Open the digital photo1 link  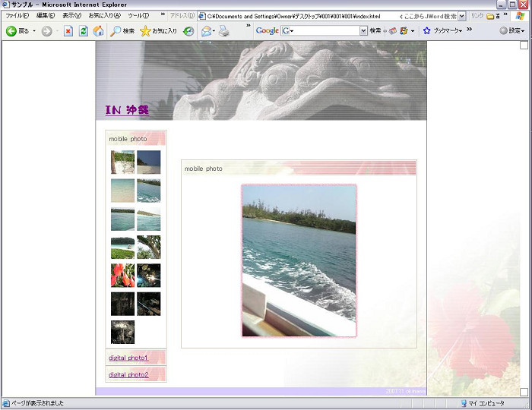pos(128,358)
